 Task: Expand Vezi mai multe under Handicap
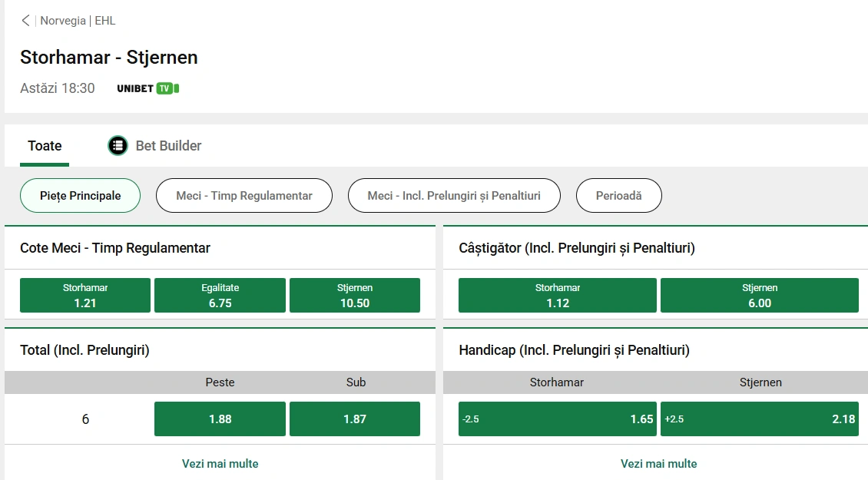(658, 464)
